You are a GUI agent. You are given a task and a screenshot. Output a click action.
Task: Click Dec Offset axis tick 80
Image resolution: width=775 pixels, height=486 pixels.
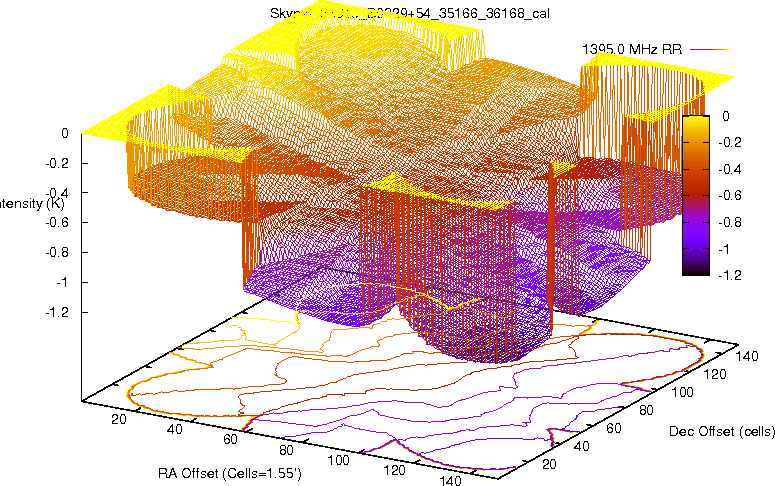(646, 410)
